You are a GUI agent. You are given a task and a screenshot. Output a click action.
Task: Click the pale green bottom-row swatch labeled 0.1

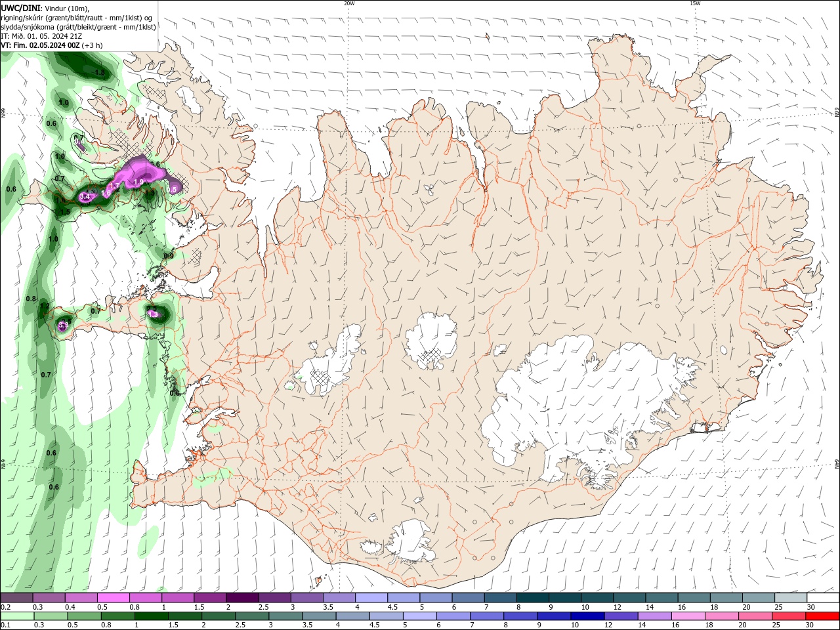pos(17,616)
